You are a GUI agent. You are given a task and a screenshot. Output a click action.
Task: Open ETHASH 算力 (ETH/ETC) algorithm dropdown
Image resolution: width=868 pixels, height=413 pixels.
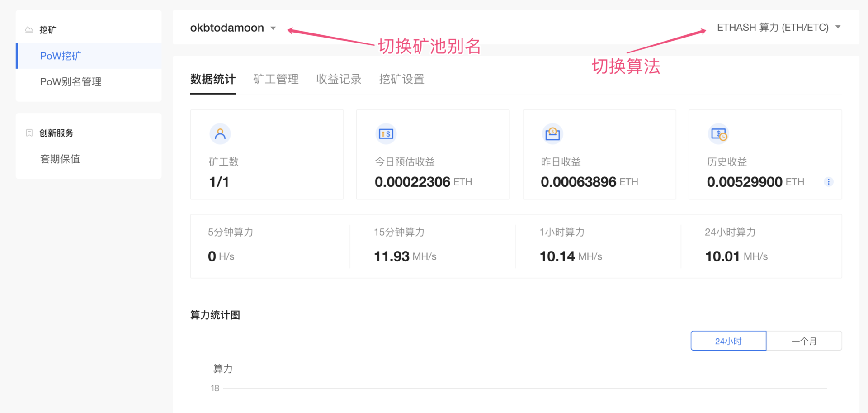click(778, 28)
